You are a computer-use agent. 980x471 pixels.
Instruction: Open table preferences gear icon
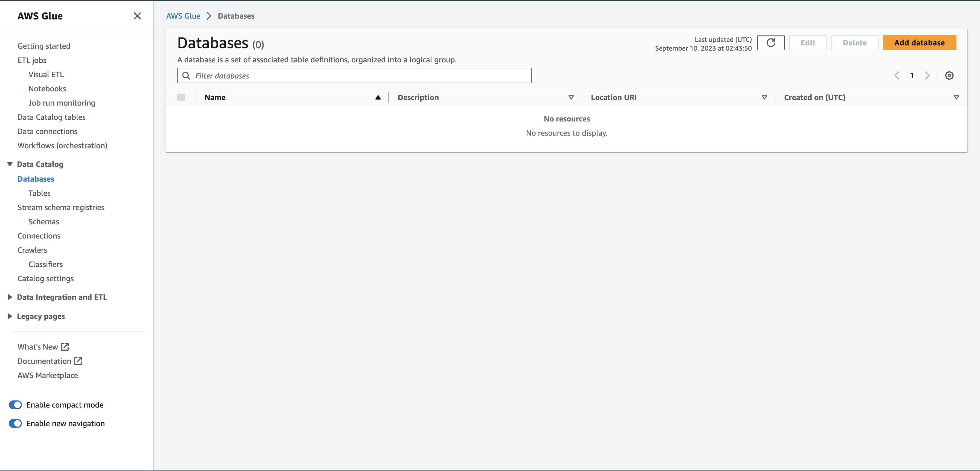point(949,75)
